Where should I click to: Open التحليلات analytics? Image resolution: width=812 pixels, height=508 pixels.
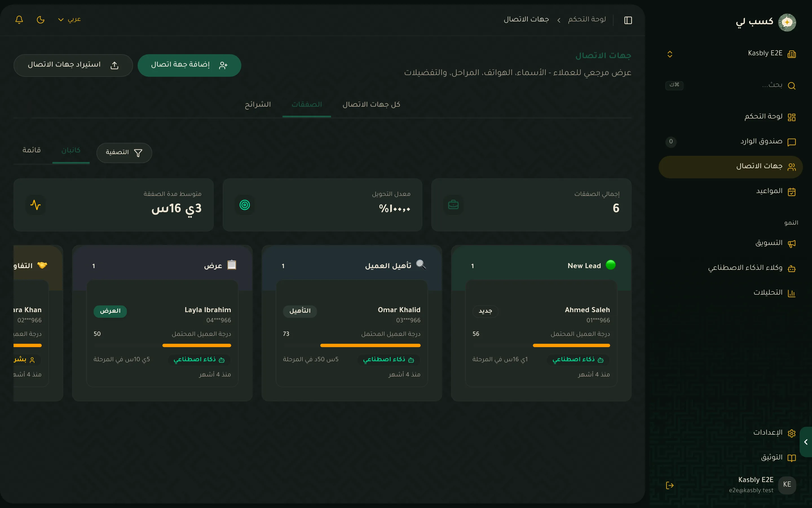pos(731,293)
